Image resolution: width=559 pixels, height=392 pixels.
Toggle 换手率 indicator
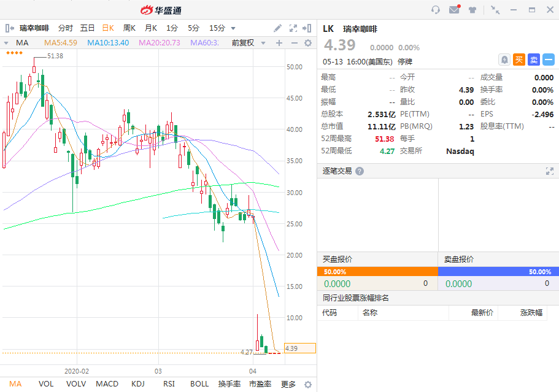(x=229, y=384)
